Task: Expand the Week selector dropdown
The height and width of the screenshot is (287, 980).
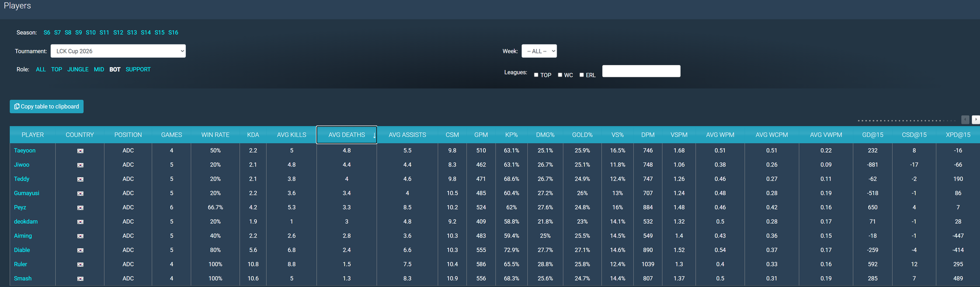Action: coord(539,51)
